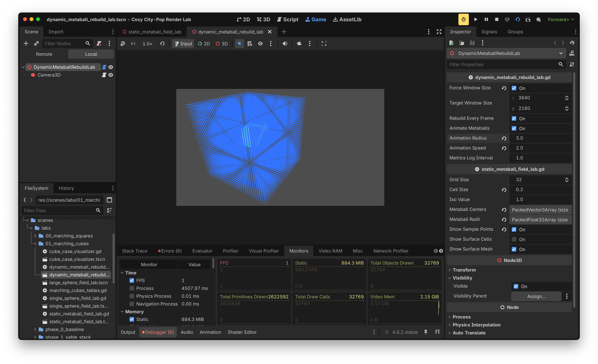Uncheck Rebuild Every Frame checkbox

[x=514, y=118]
